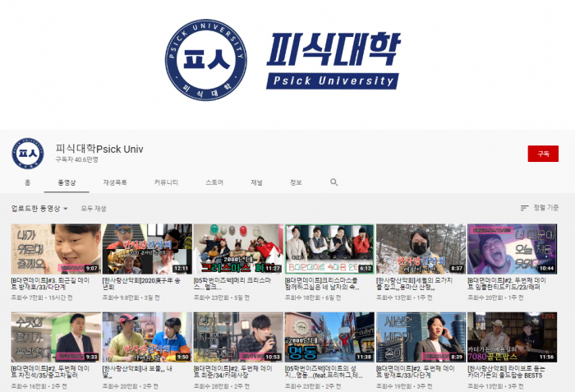Viewport: 575px width, 392px height.
Task: Click '조회수 18만회 • 6일 전' text
Action: pyautogui.click(x=313, y=297)
